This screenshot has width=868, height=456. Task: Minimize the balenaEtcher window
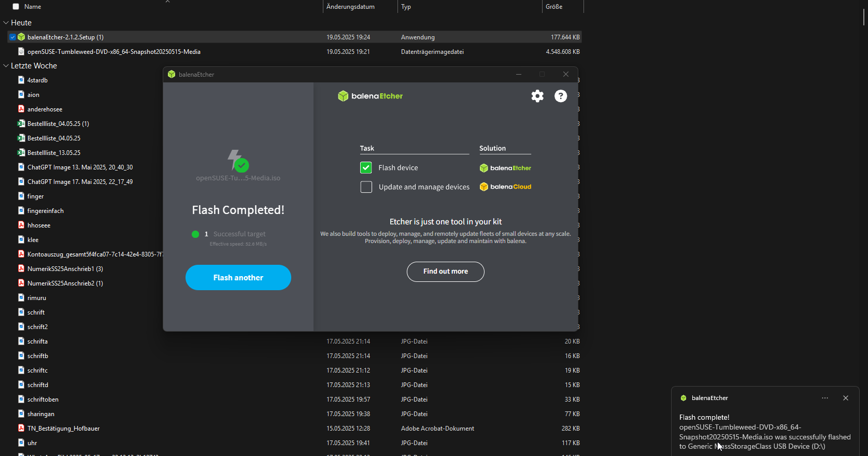pyautogui.click(x=518, y=74)
